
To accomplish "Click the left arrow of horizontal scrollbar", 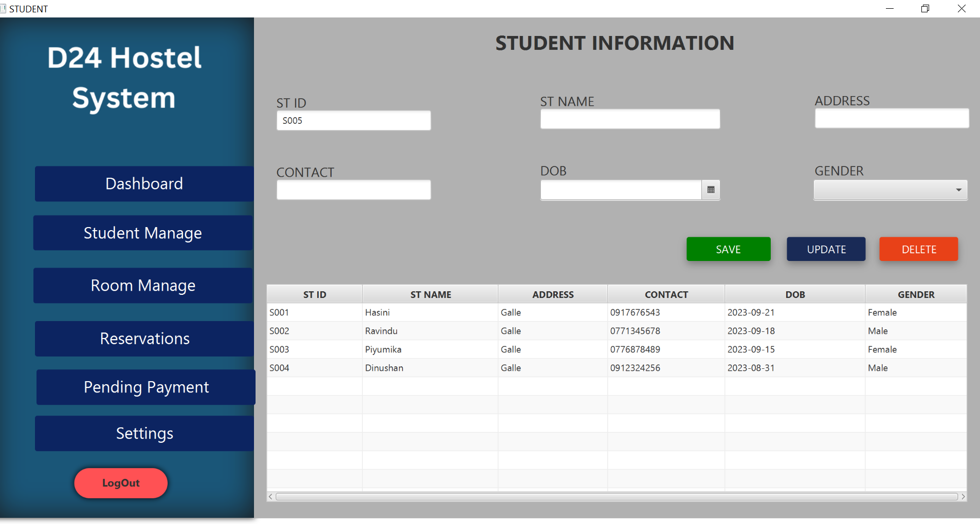I will point(270,497).
